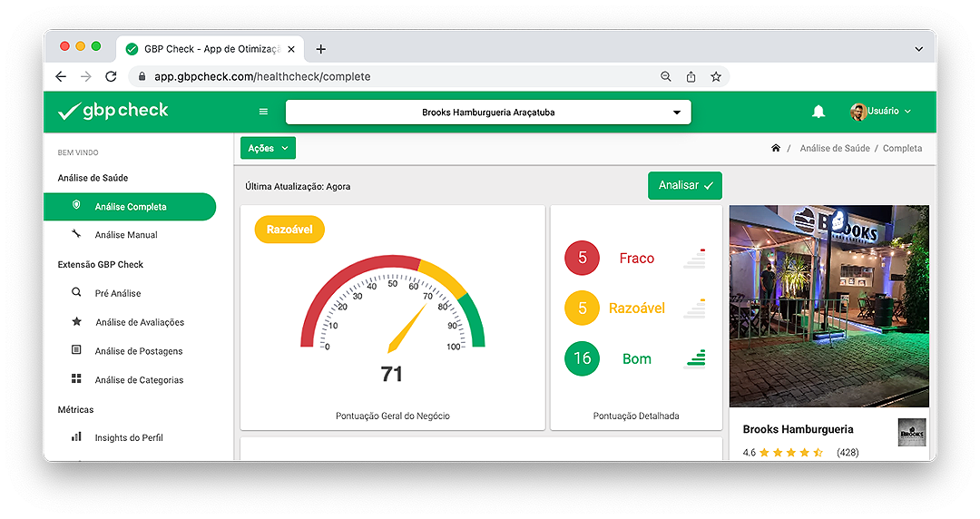Screen dimensions: 980x519
Task: Click the share icon in address bar
Action: [691, 76]
